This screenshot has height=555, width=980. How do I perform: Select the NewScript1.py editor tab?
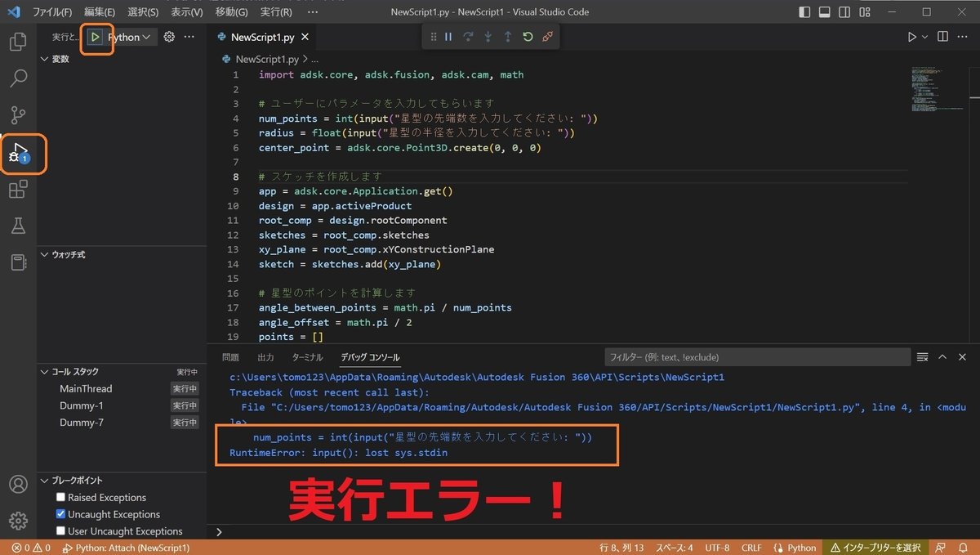pyautogui.click(x=262, y=38)
